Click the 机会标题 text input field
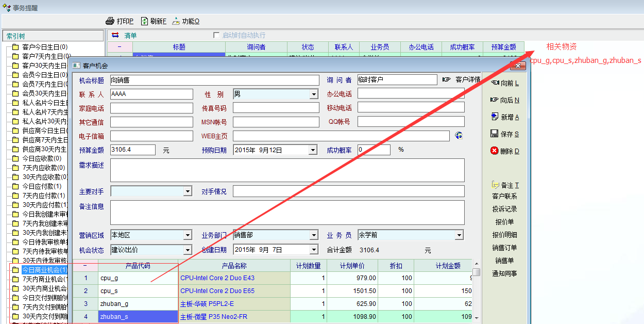This screenshot has height=324, width=644. click(214, 80)
